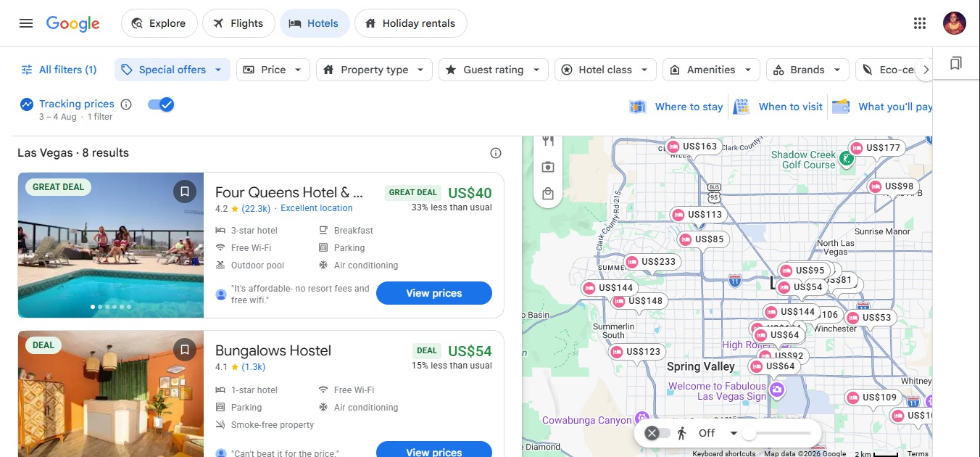View prices for Bungalows Hostel
This screenshot has width=980, height=457.
click(434, 450)
